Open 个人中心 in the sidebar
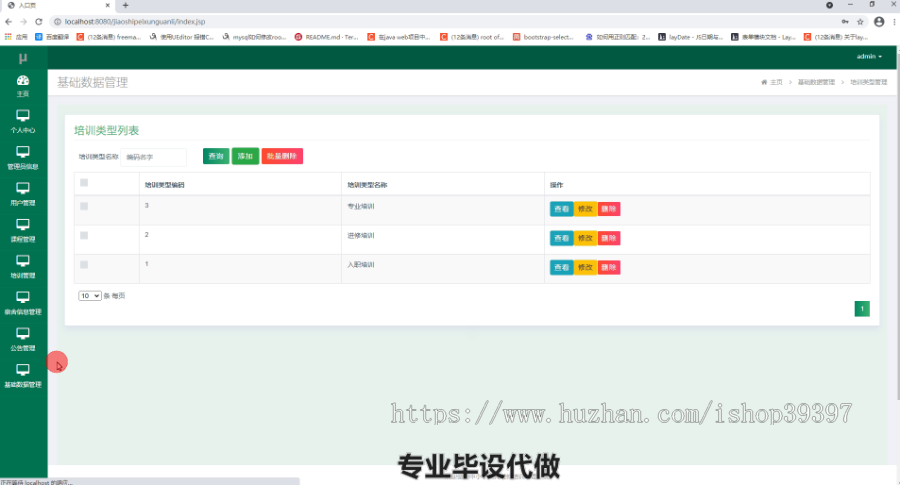Screen dimensions: 900x485 click(x=23, y=121)
